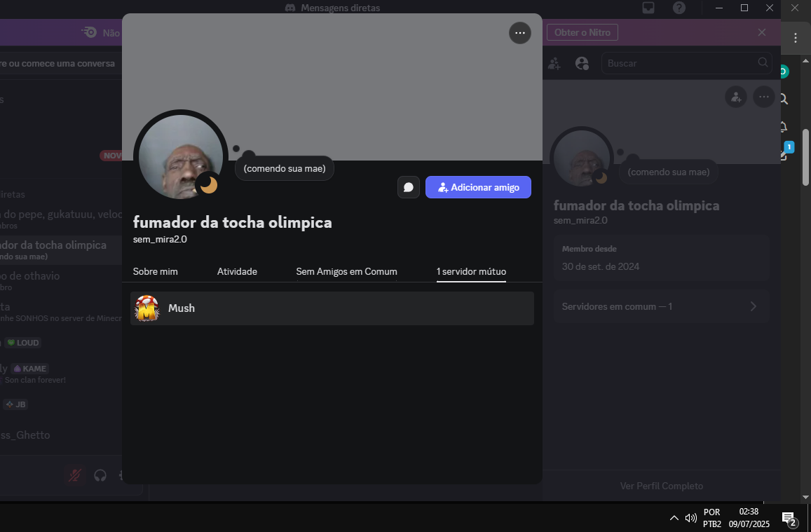811x532 pixels.
Task: Open the group DM do pepe, gukatuuu
Action: [61, 219]
